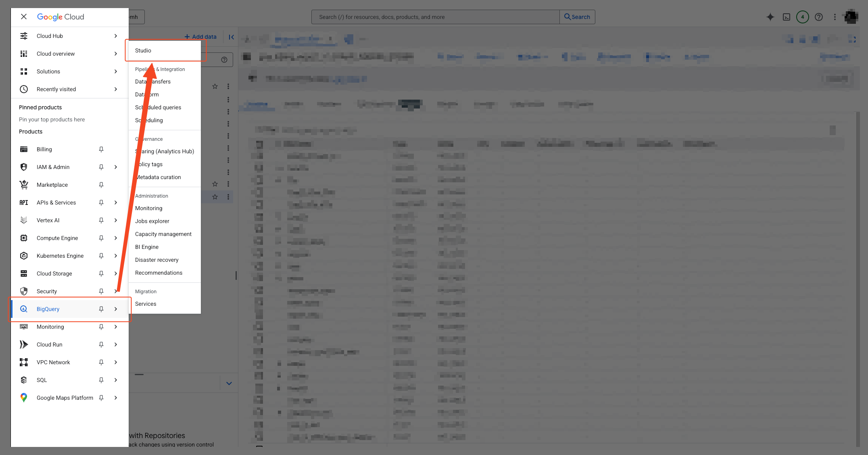Click the Cloud Hub sliders icon
Screen dimensions: 868x455
24,36
